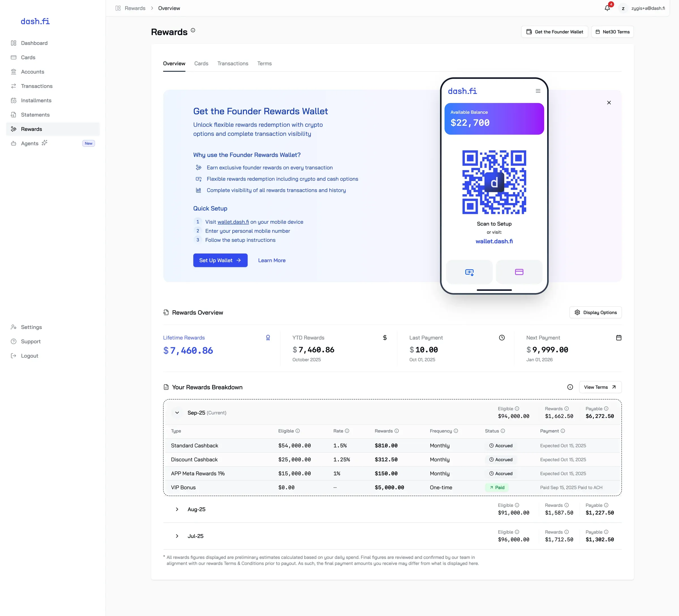Viewport: 679px width, 616px height.
Task: Click the Paid status badge for VIP Bonus
Action: click(x=497, y=487)
